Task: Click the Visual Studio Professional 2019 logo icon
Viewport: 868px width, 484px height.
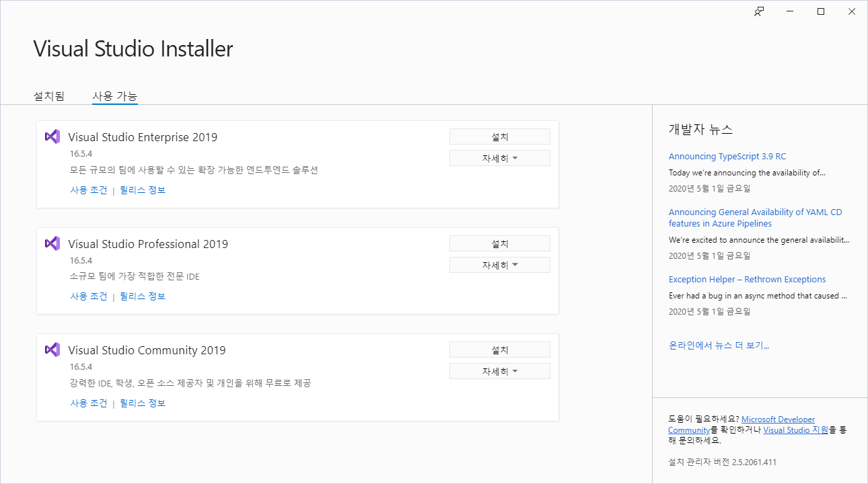Action: tap(52, 243)
